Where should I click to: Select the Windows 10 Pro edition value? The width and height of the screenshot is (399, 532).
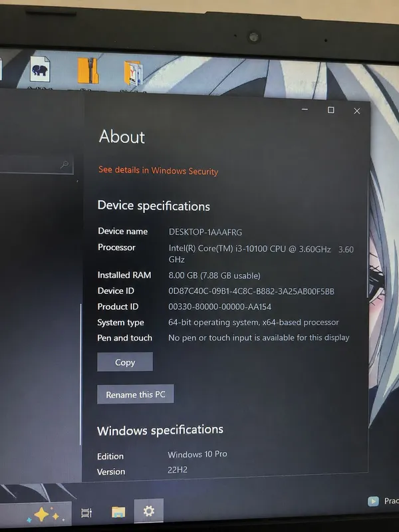[x=198, y=454]
